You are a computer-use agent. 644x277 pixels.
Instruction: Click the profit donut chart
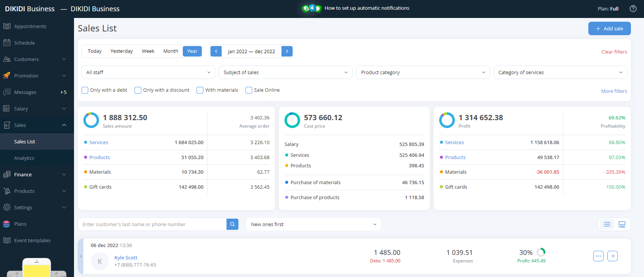click(447, 120)
